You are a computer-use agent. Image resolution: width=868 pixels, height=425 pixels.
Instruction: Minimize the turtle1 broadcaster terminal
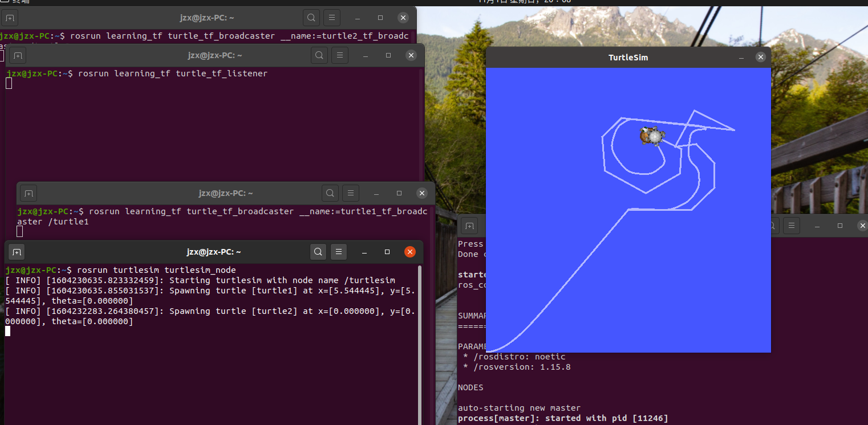point(376,193)
